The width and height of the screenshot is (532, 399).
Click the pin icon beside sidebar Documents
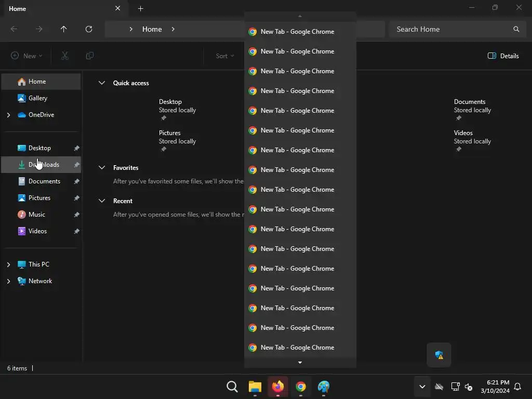(x=77, y=181)
